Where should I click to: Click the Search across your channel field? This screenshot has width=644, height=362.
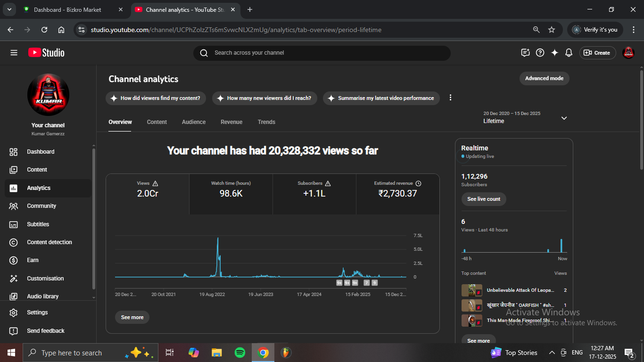(322, 53)
